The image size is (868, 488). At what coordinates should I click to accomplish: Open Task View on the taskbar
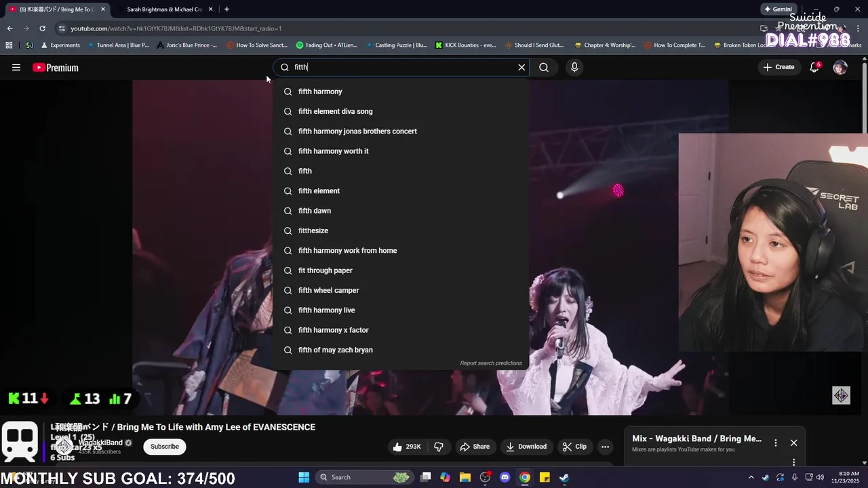coord(426,477)
